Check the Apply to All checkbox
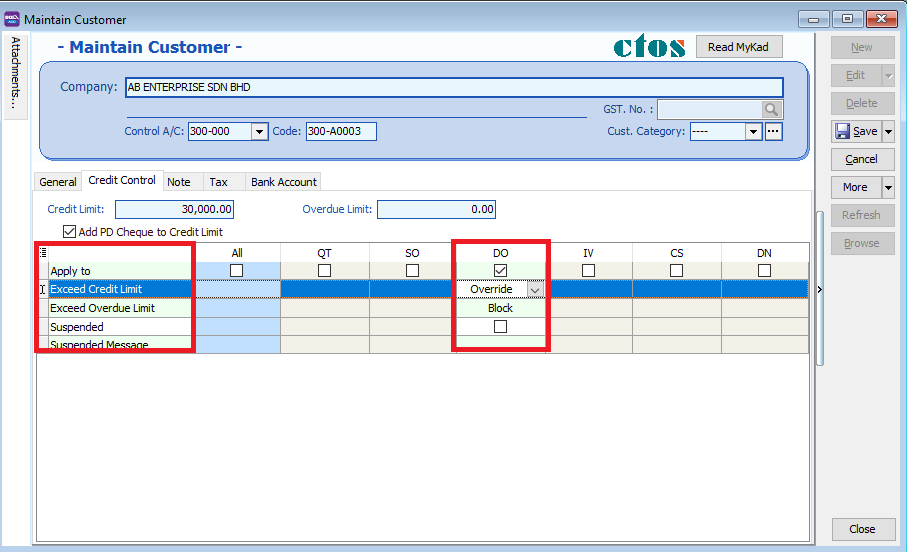This screenshot has width=907, height=552. point(237,271)
